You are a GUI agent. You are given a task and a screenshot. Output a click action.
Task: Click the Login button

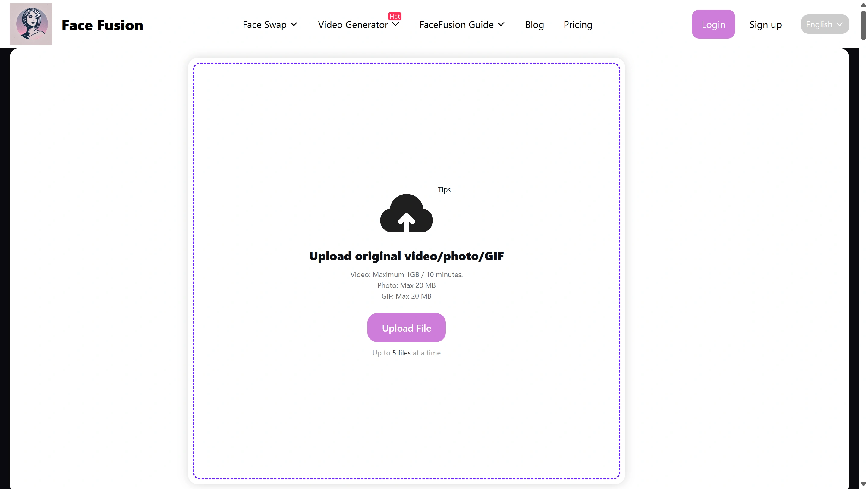(x=713, y=24)
